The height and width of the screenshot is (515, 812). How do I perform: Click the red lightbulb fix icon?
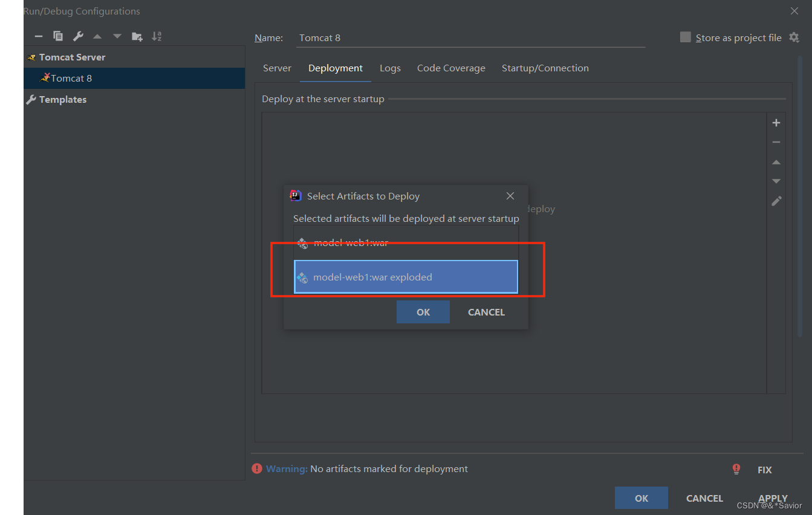(x=736, y=469)
